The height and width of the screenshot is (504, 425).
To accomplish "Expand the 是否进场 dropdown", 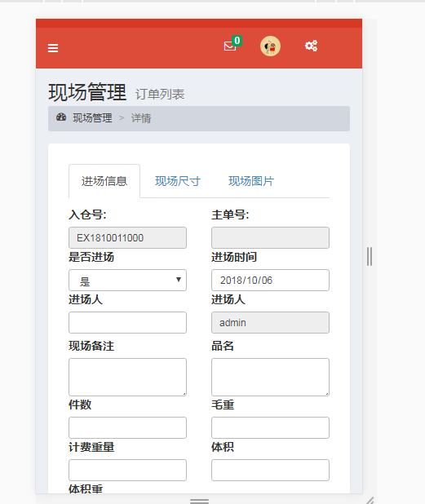I will (127, 280).
